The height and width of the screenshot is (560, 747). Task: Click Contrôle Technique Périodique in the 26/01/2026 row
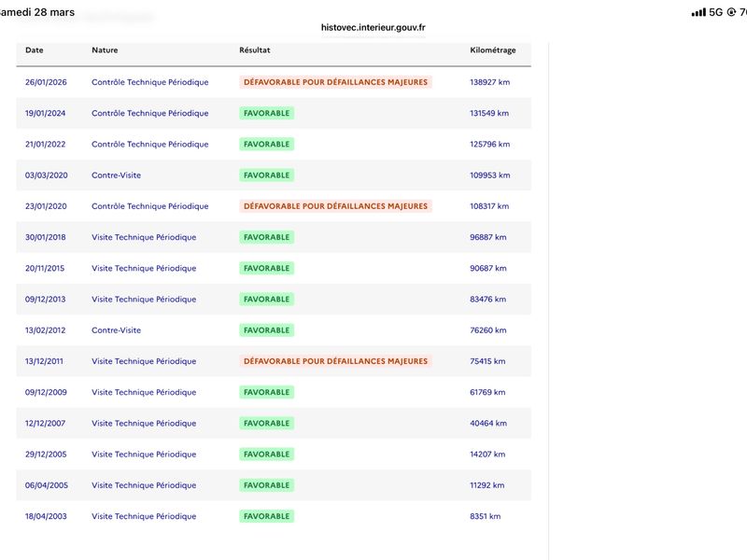coord(150,82)
